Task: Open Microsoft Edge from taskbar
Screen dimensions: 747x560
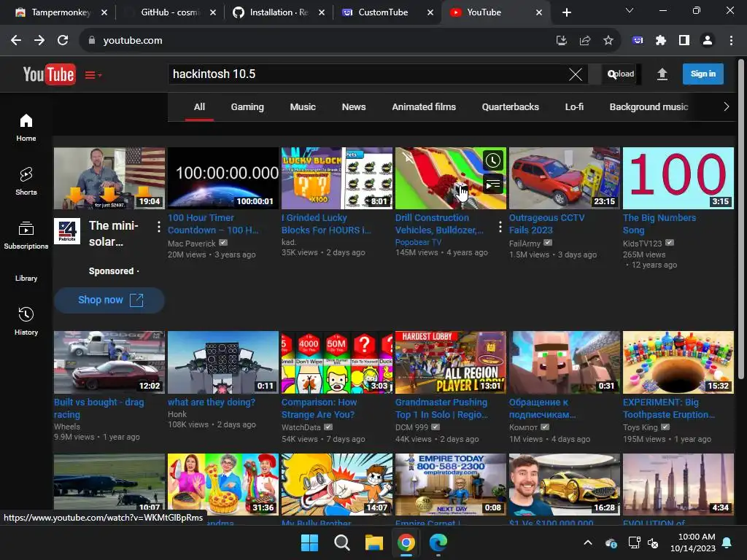Action: (438, 542)
